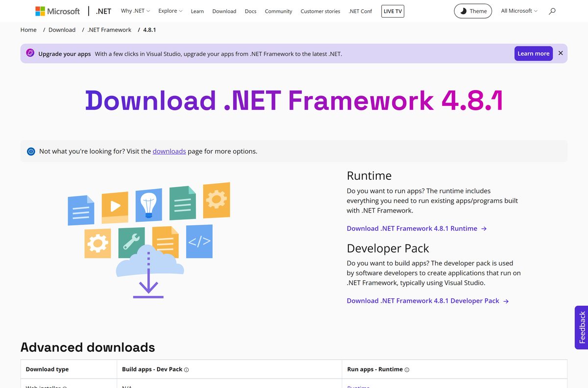Click the Microsoft logo

pos(57,11)
